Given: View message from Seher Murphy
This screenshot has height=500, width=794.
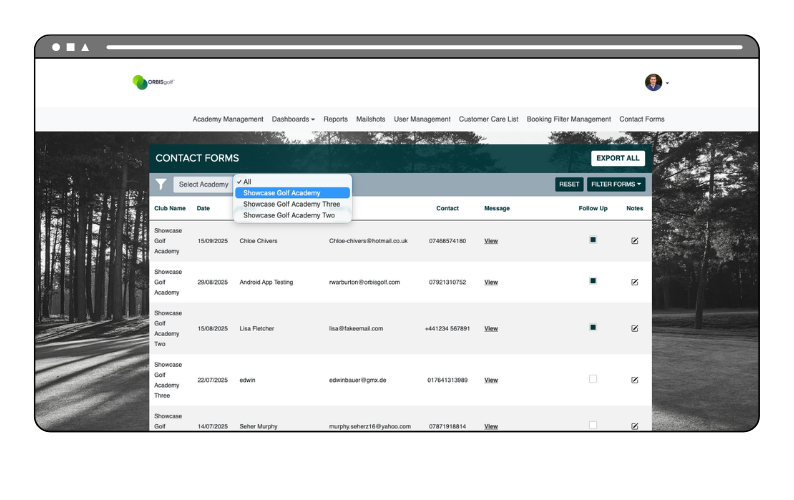Looking at the screenshot, I should point(491,427).
